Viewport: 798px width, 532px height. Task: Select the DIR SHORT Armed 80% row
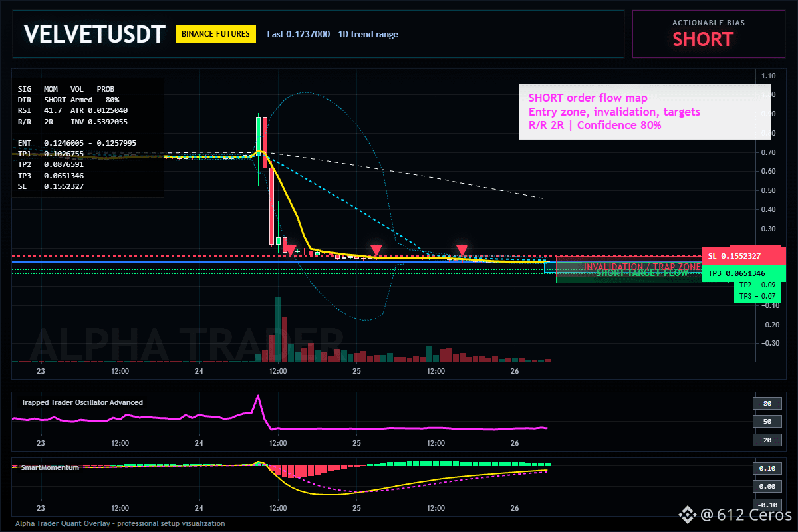coord(68,99)
